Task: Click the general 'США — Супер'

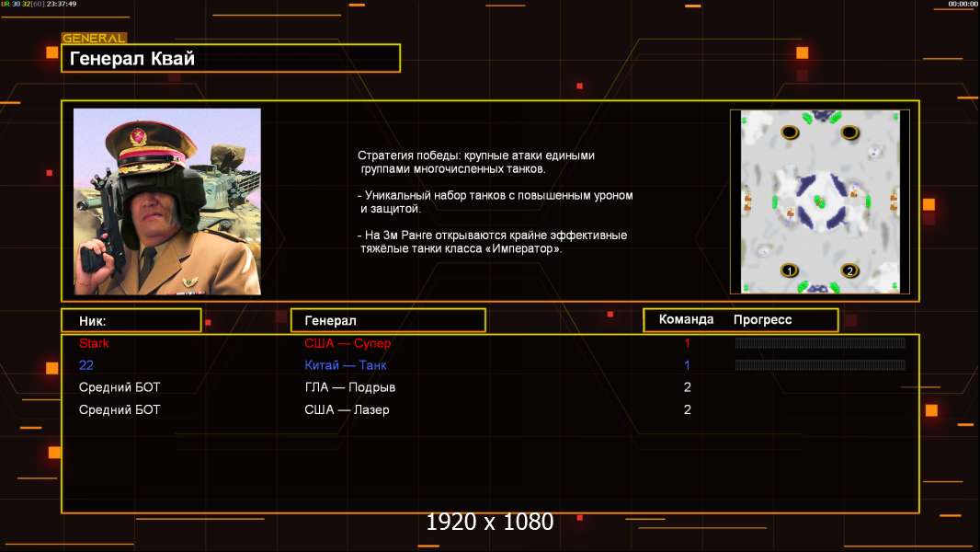Action: point(348,343)
